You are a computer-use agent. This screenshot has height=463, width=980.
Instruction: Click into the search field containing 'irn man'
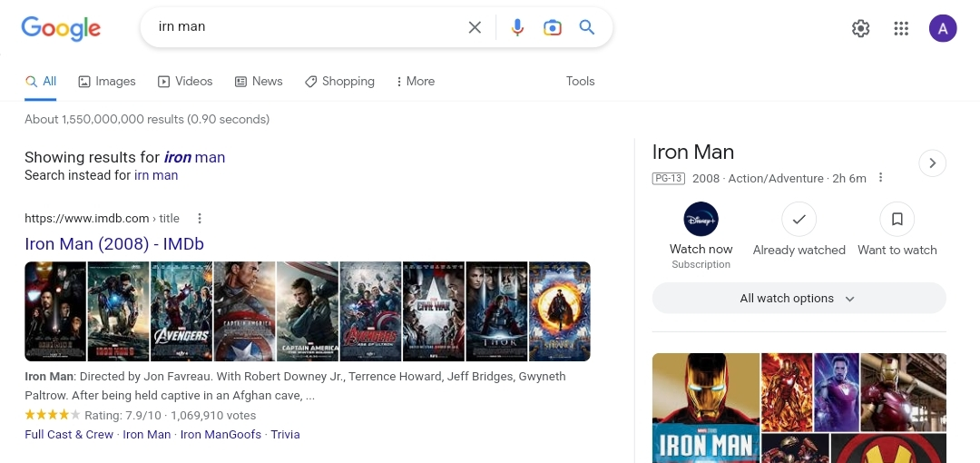(x=307, y=27)
